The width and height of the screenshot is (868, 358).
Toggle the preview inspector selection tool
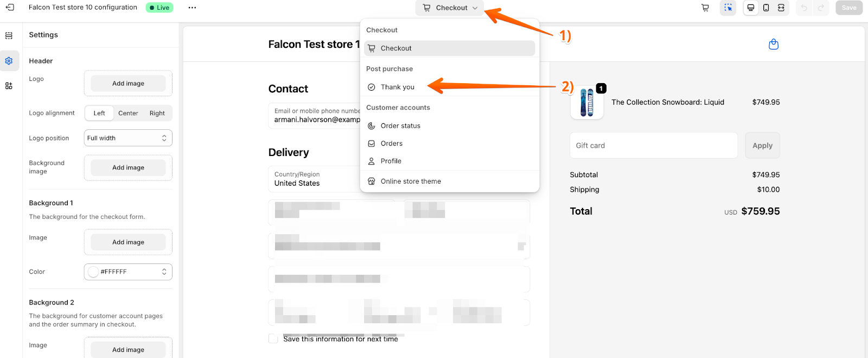tap(728, 8)
